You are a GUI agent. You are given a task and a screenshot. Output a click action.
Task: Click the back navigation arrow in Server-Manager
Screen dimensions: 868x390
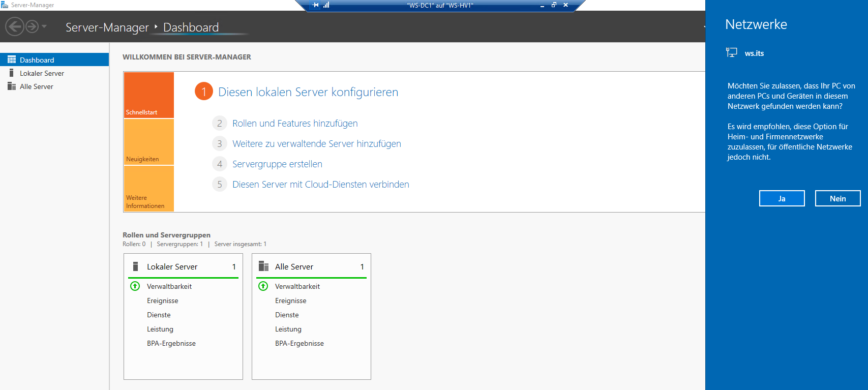[15, 26]
